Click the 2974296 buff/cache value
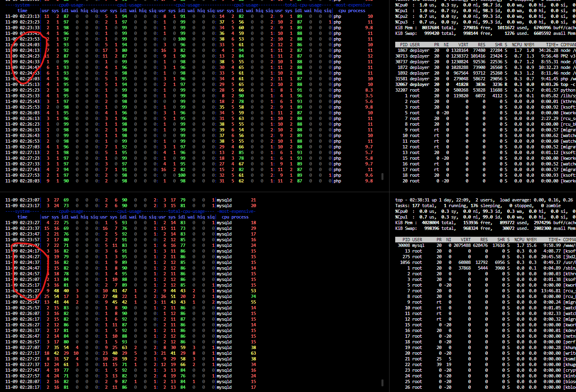 [543, 223]
